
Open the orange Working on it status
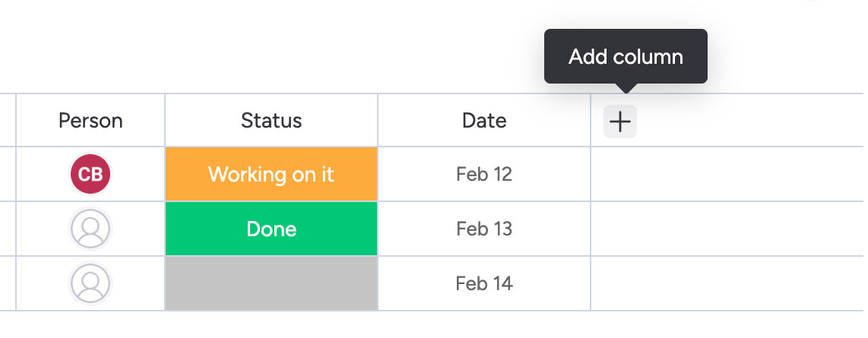pyautogui.click(x=271, y=174)
